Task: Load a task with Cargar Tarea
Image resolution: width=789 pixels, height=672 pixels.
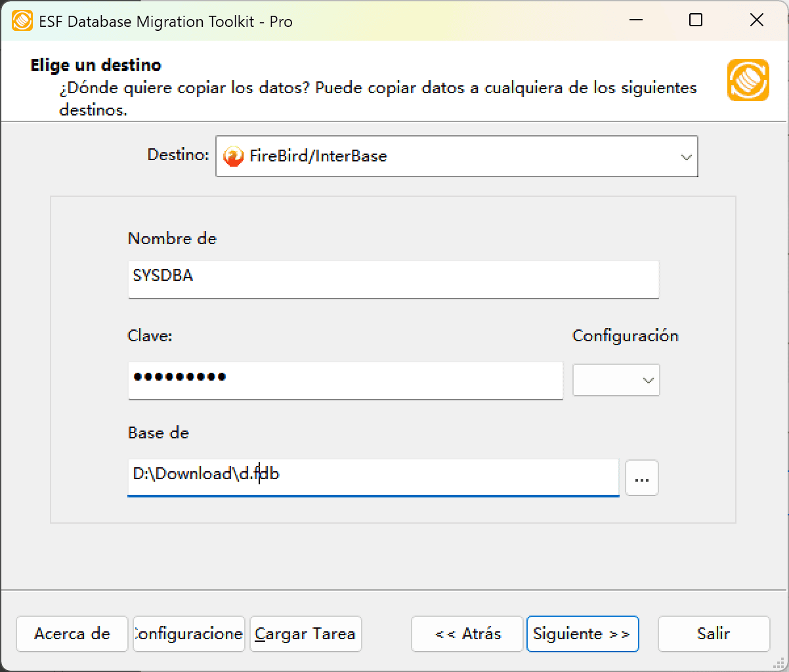Action: tap(305, 634)
